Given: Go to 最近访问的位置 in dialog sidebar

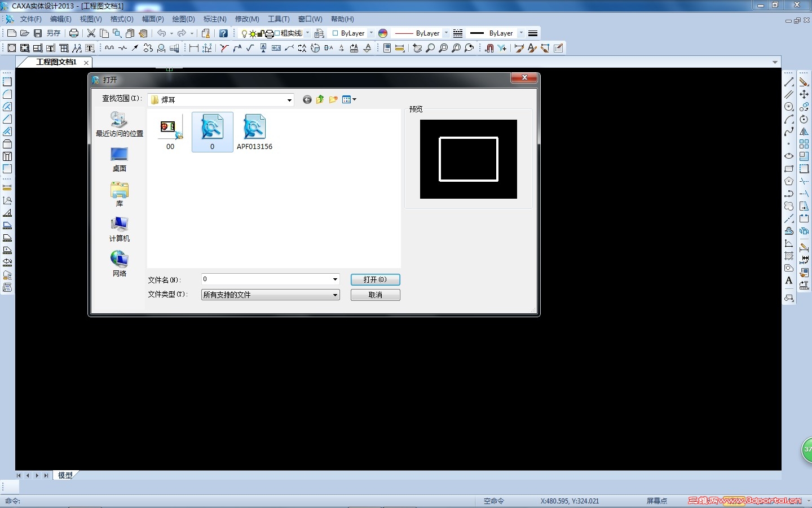Looking at the screenshot, I should [x=120, y=124].
